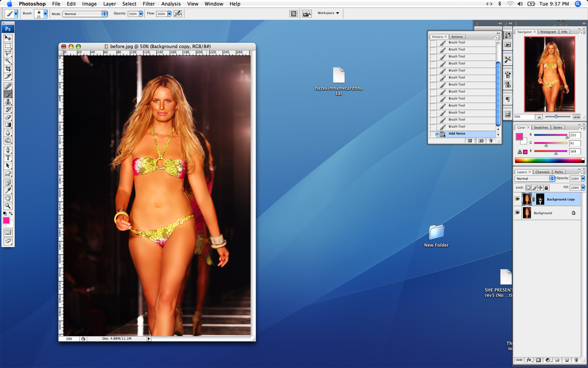
Task: Switch to the Actions tab
Action: [x=457, y=37]
